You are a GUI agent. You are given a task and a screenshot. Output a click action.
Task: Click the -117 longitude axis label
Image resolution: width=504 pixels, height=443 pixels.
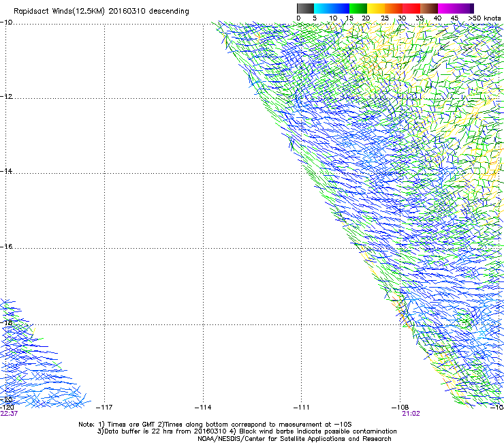click(x=104, y=408)
